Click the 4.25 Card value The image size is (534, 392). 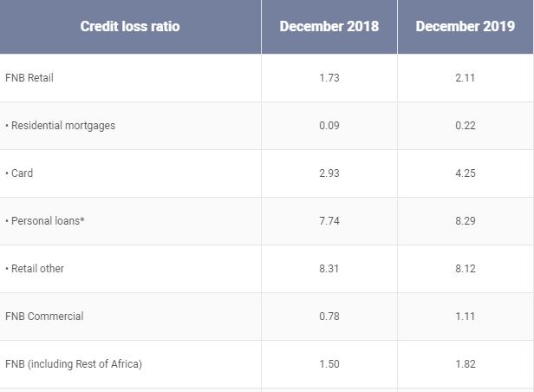pos(465,173)
